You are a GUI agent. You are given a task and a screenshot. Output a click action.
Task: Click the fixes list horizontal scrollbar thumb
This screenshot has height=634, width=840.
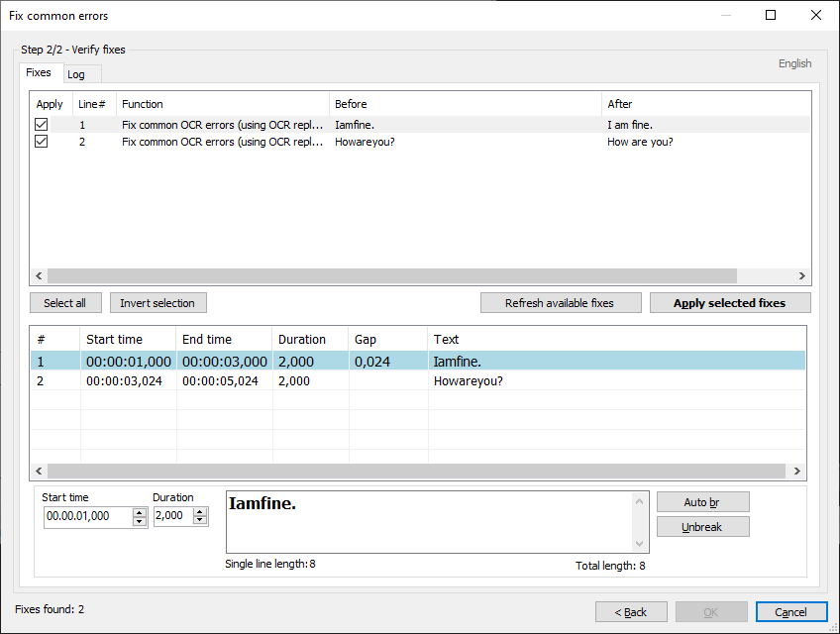[x=392, y=275]
